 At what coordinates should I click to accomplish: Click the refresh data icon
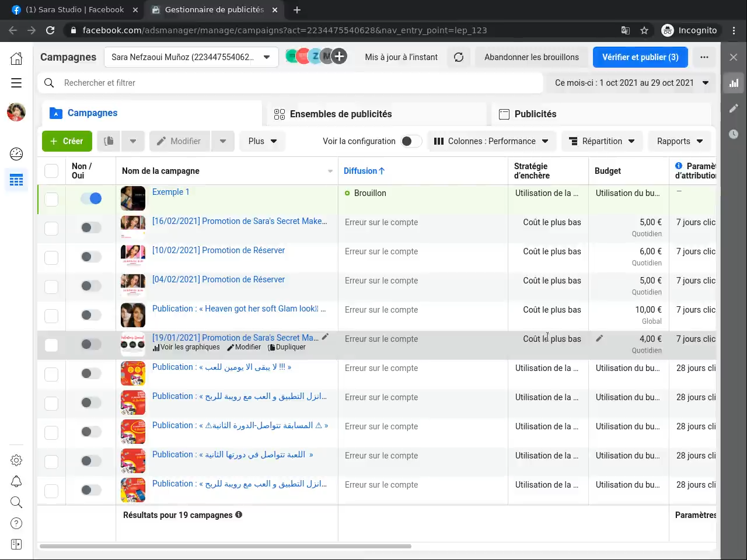tap(459, 57)
